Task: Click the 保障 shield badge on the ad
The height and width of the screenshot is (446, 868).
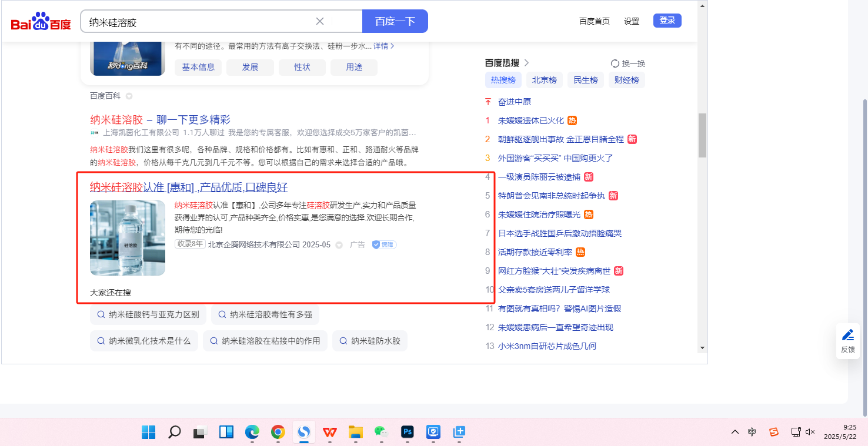Action: click(x=384, y=244)
